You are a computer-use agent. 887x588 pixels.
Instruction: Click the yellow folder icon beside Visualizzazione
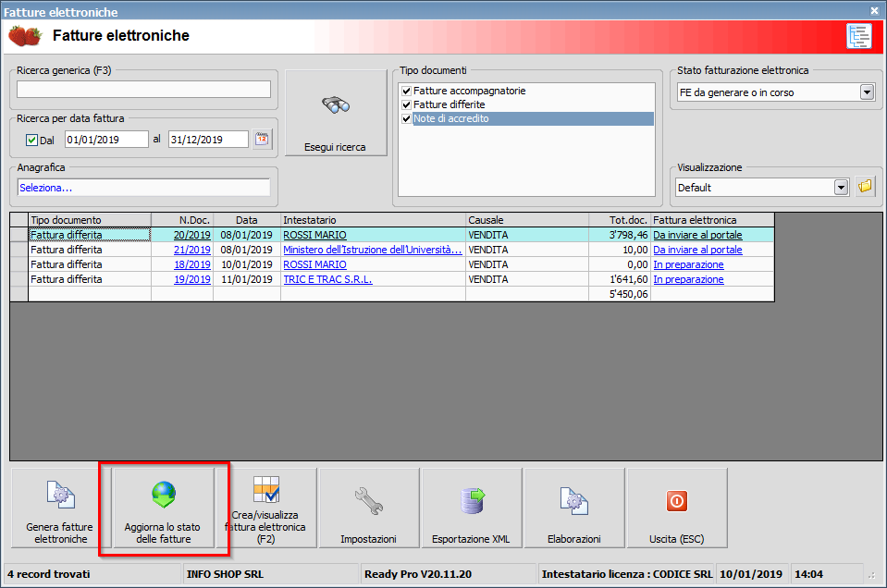click(865, 187)
